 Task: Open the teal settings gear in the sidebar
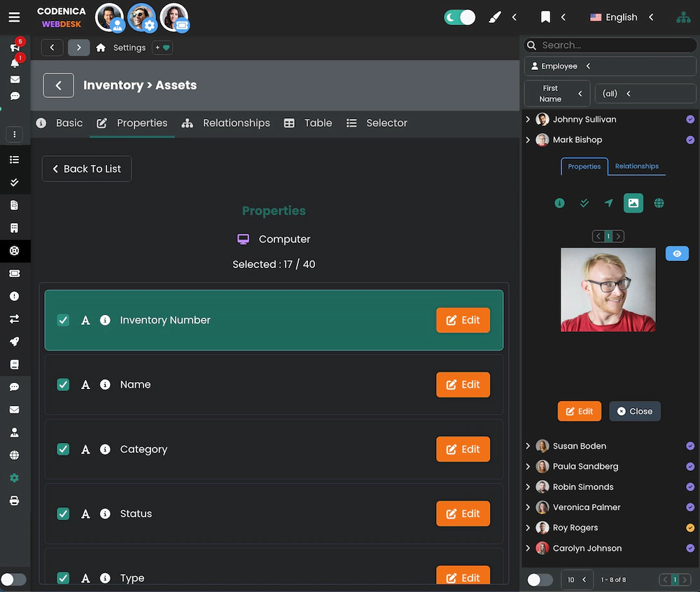[x=14, y=478]
